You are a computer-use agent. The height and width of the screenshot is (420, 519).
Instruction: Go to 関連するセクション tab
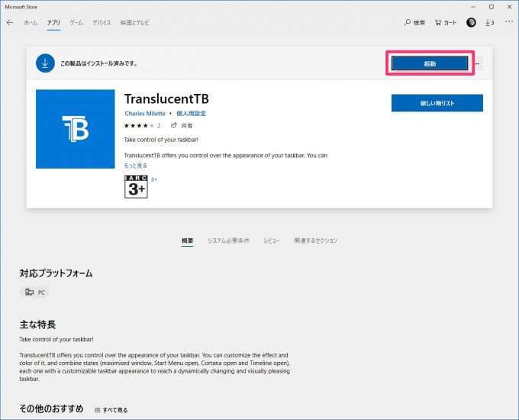(315, 241)
